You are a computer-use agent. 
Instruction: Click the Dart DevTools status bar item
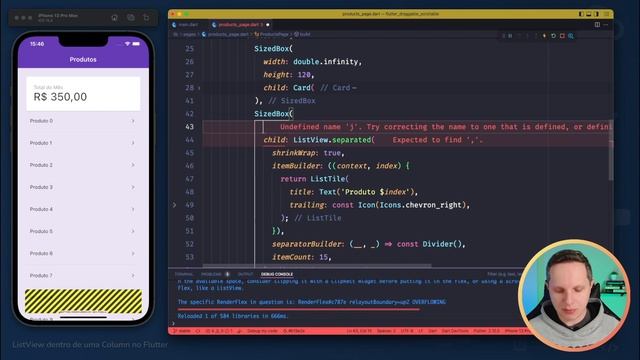point(455,331)
